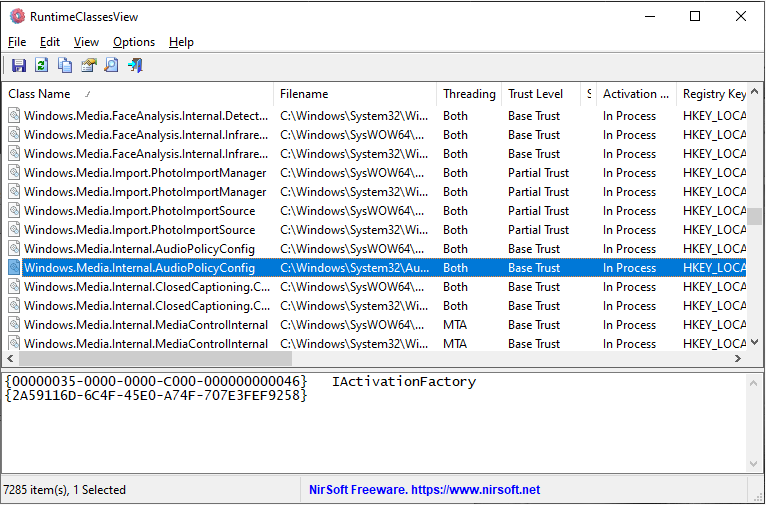The width and height of the screenshot is (766, 505).
Task: Click the class list vertical scrollbar up arrow
Action: pyautogui.click(x=755, y=91)
